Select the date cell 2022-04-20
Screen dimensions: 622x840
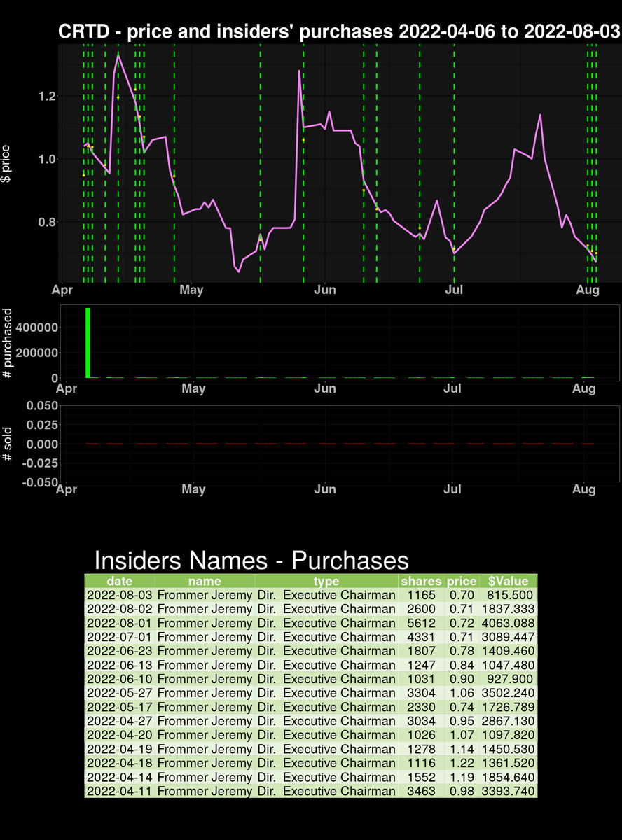120,735
